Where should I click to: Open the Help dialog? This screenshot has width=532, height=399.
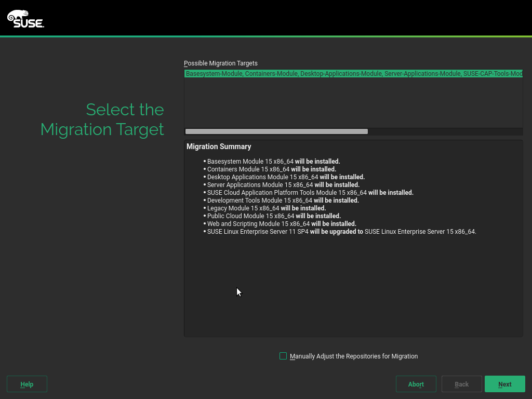[x=27, y=384]
